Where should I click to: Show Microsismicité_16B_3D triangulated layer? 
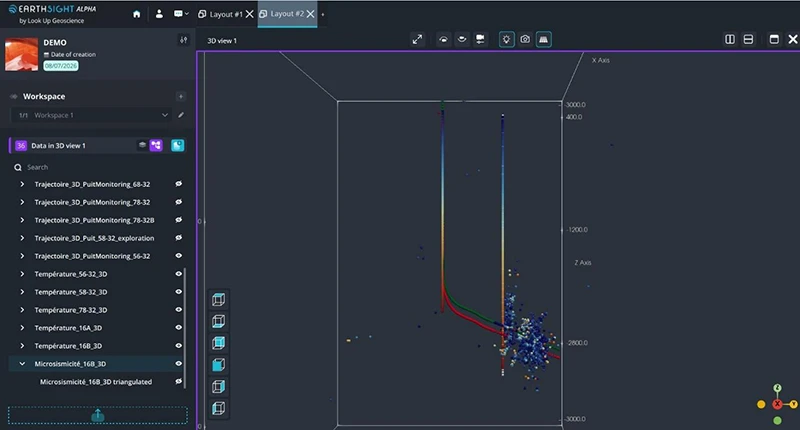click(x=179, y=382)
